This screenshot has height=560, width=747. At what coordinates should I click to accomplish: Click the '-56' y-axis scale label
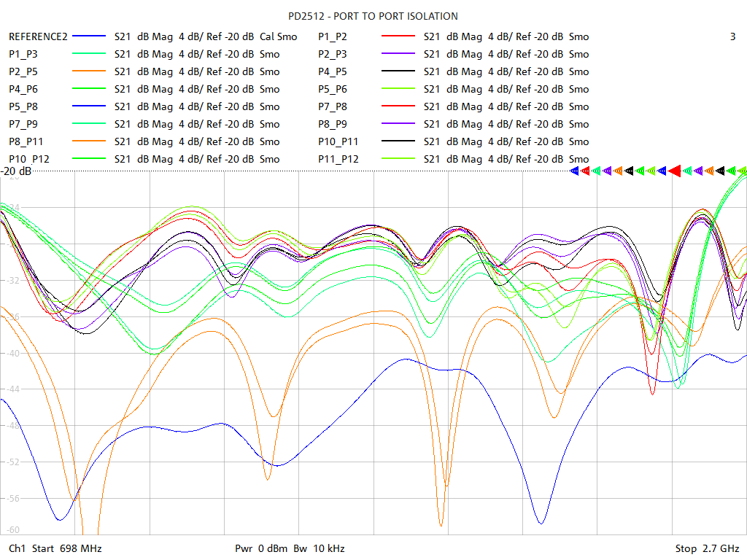[x=13, y=499]
